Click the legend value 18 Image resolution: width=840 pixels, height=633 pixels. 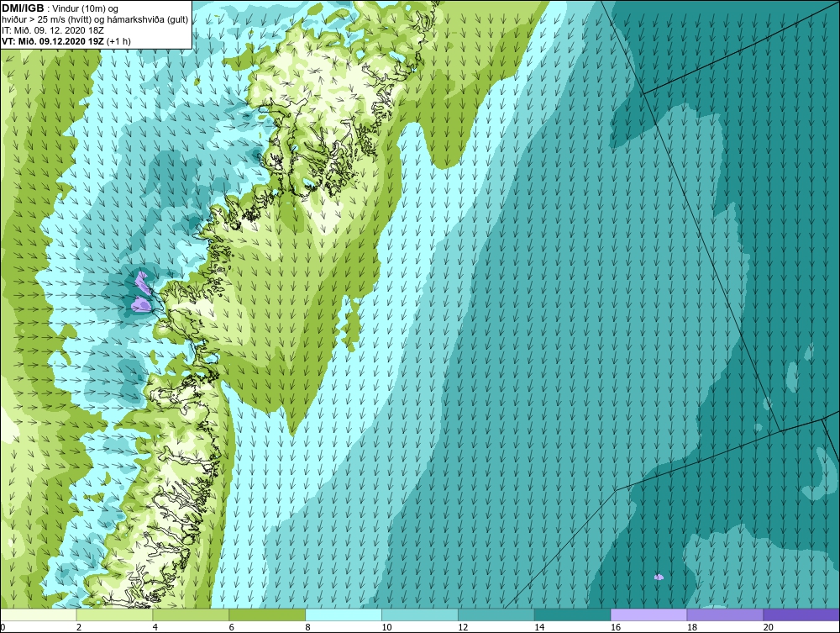(x=691, y=627)
